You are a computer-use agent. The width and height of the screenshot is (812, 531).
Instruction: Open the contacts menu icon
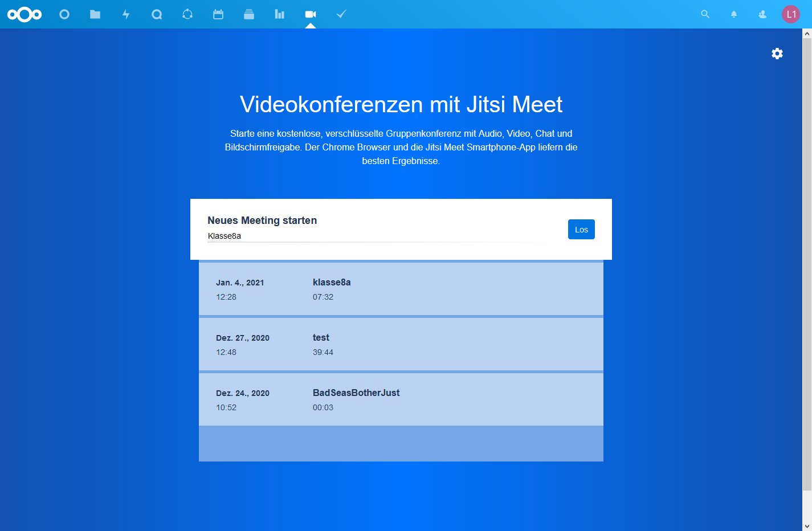pyautogui.click(x=762, y=14)
